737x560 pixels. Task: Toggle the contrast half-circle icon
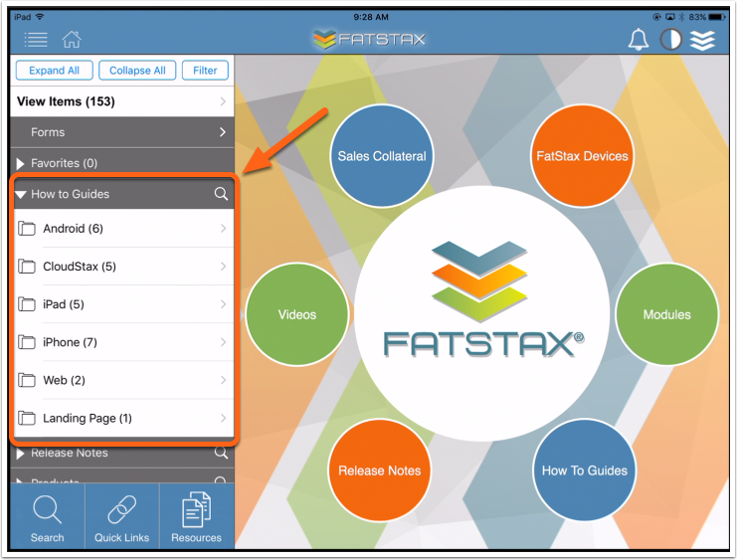[670, 40]
